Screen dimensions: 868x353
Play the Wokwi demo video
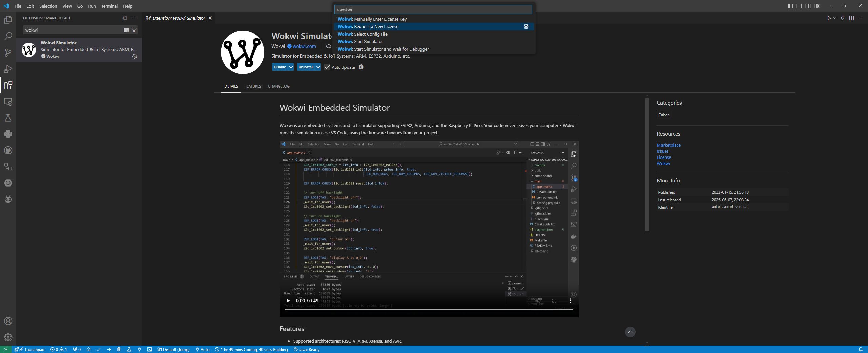click(288, 301)
